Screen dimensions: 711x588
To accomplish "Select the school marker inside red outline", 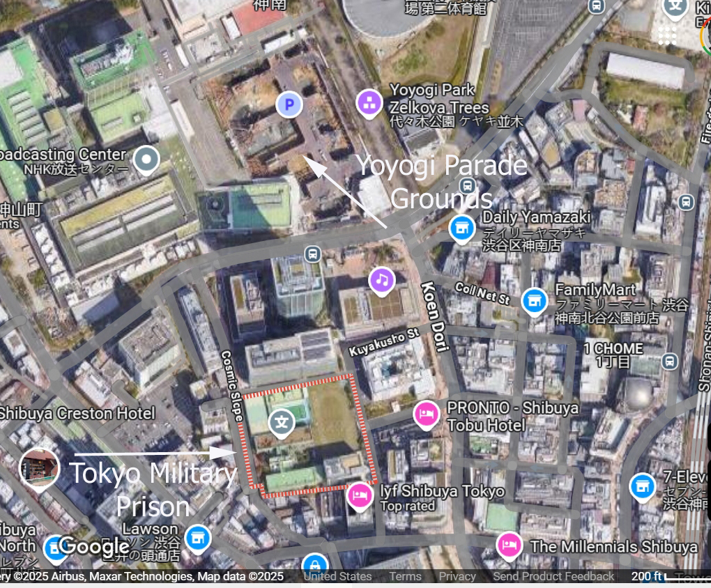I will click(282, 424).
